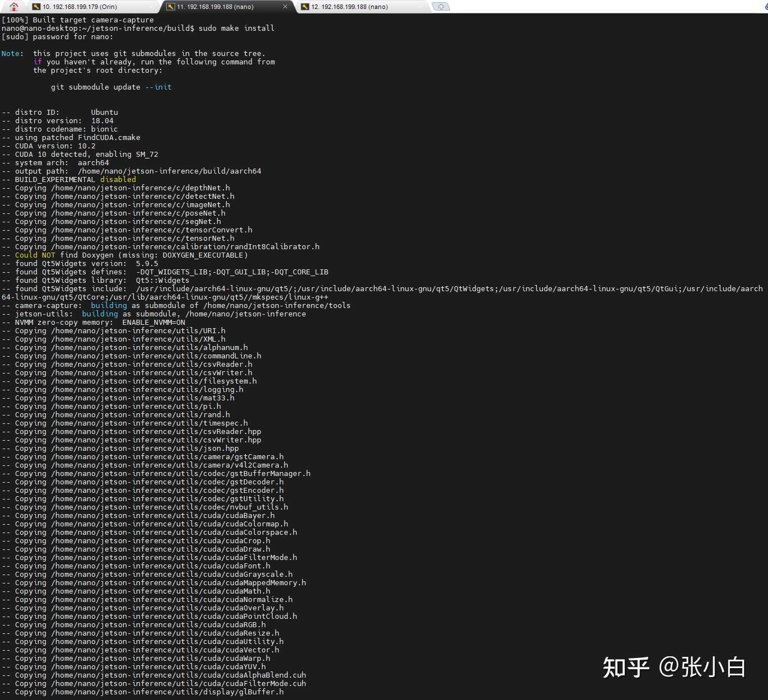Click the session icon on tab 12 (nano)
The height and width of the screenshot is (700, 768).
pos(305,7)
